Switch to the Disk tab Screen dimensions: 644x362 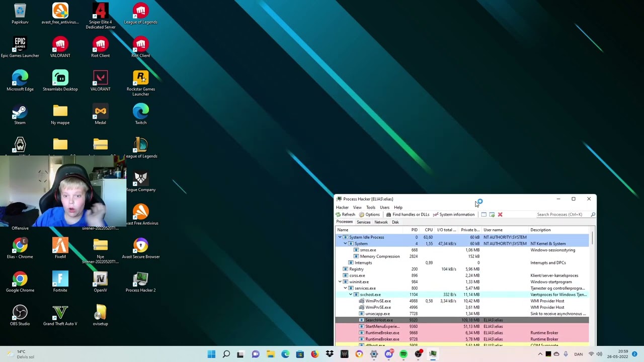pos(395,222)
